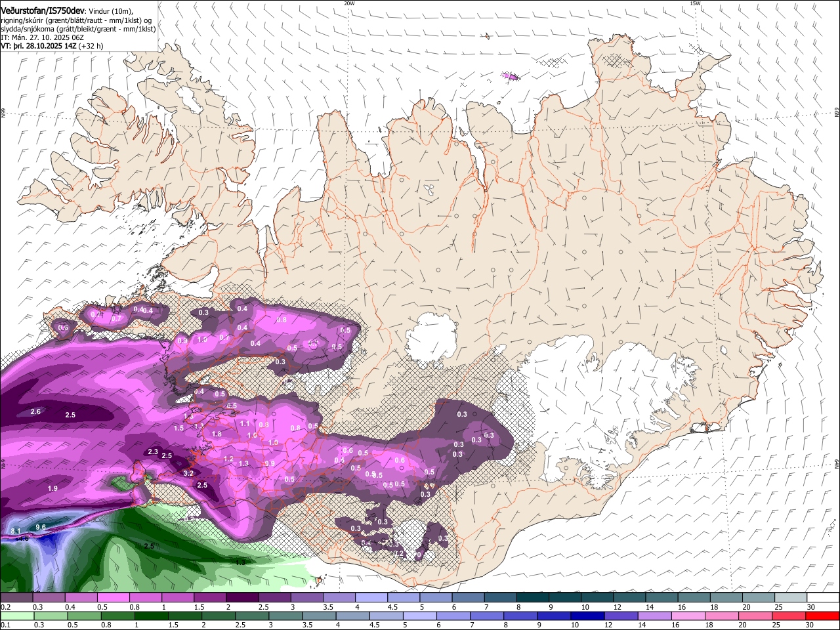
Task: Select top legend row swatch labeled 3
Action: pyautogui.click(x=306, y=598)
